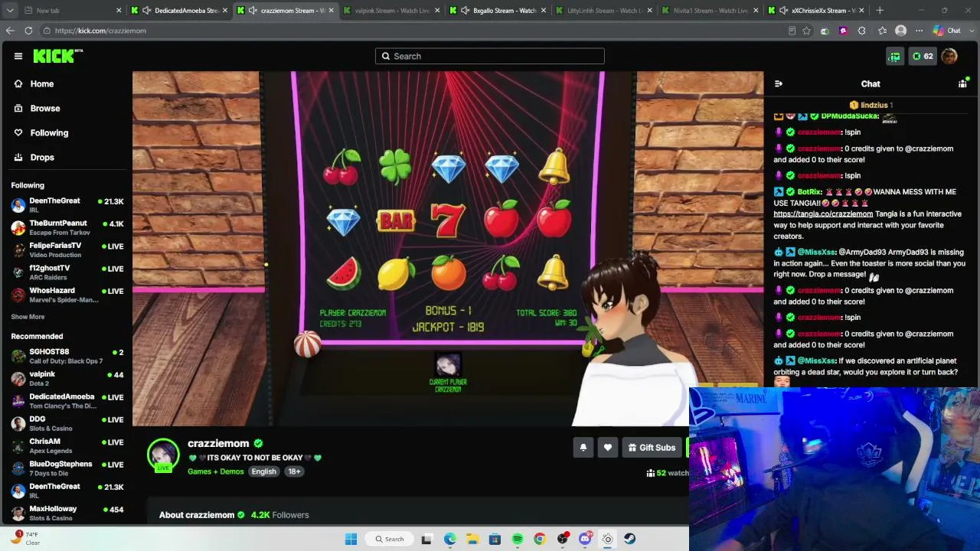This screenshot has width=980, height=551.
Task: Open the user profile avatar menu
Action: 949,56
